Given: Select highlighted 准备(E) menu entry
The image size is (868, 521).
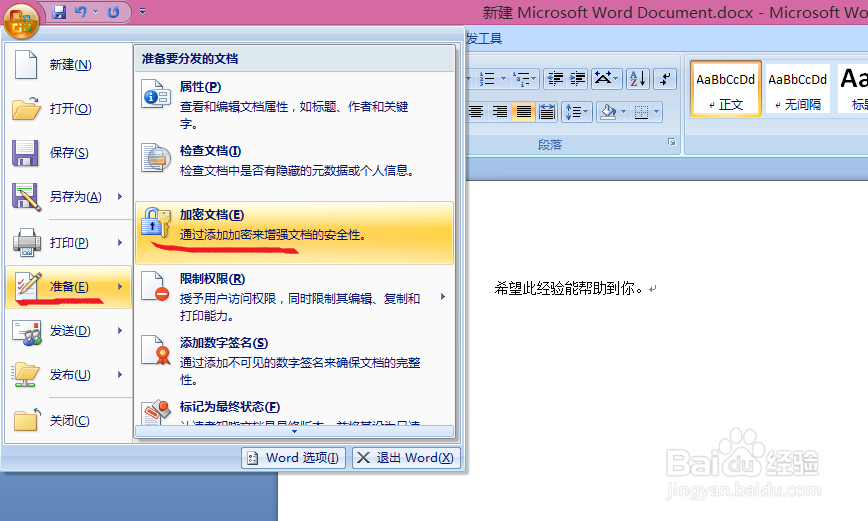Looking at the screenshot, I should (x=69, y=287).
